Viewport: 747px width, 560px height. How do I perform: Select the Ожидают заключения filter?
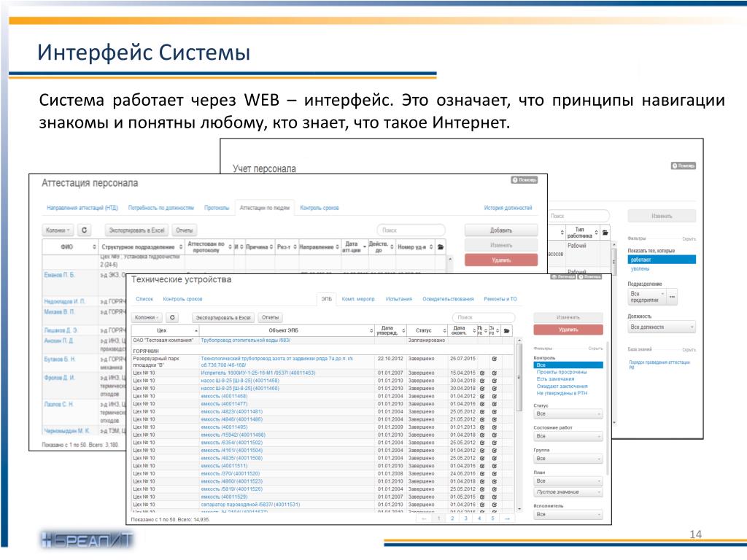(562, 386)
